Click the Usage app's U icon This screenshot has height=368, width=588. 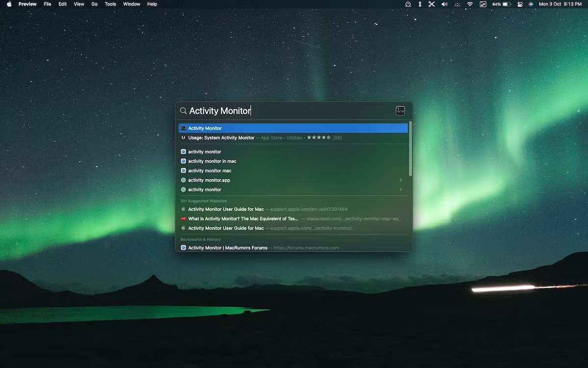(x=183, y=138)
